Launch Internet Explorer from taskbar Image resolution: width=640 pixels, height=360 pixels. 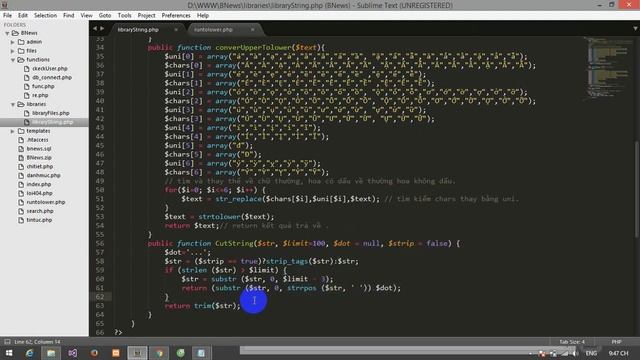[29, 353]
